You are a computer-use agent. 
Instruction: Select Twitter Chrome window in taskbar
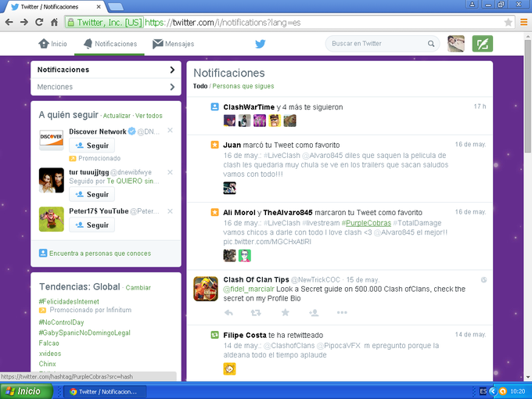pos(103,391)
